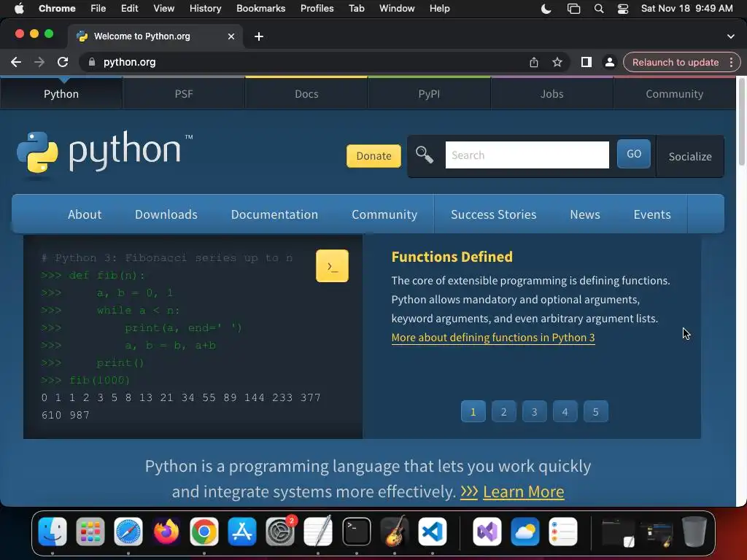Switch to the Jobs top tab
The width and height of the screenshot is (747, 560).
tap(551, 94)
